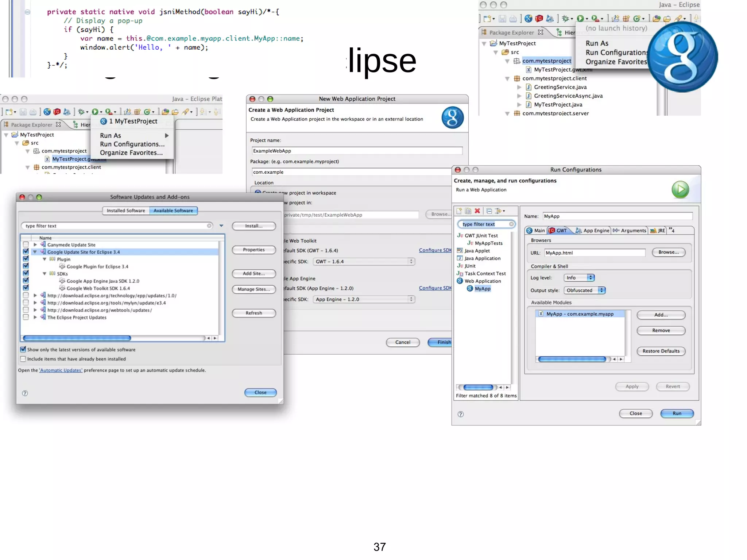747x560 pixels.
Task: Click the red GWT Compile toolbox icon in the Eclipse Plat toolbar
Action: pos(57,112)
